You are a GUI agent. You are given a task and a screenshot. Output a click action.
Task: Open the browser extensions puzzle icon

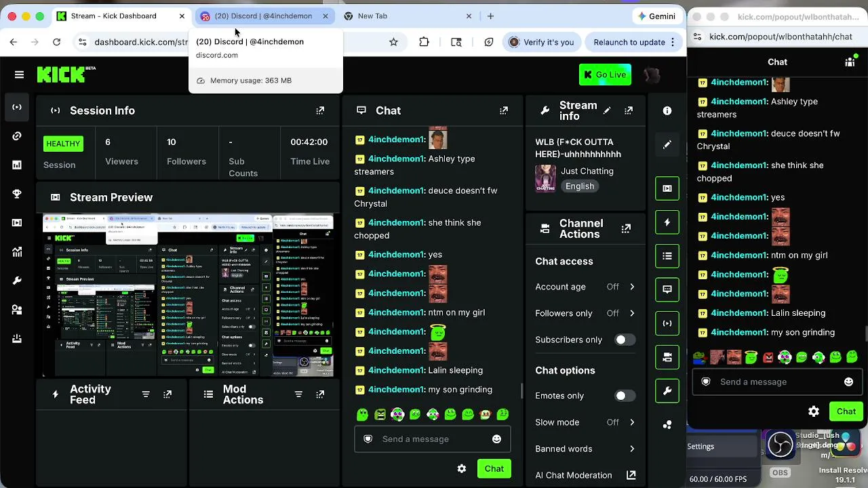click(424, 42)
